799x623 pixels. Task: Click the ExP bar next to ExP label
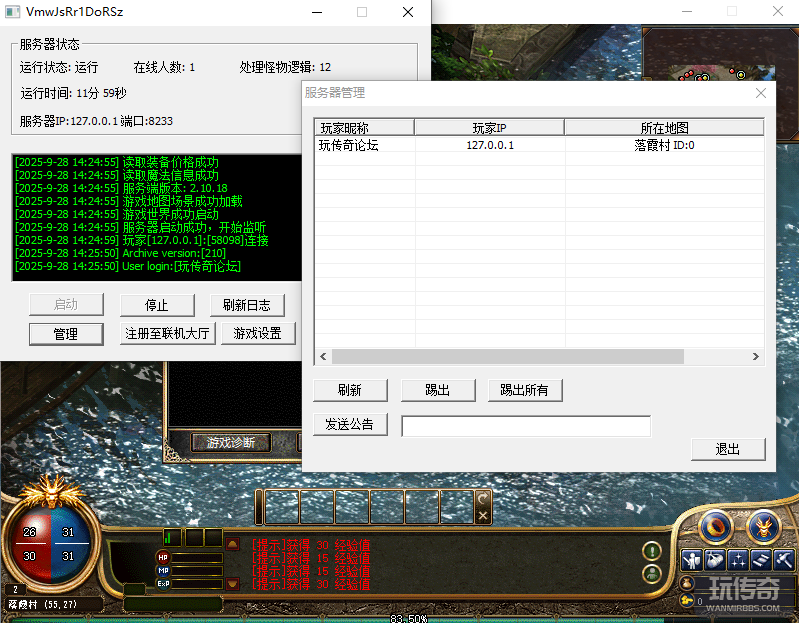pos(197,584)
